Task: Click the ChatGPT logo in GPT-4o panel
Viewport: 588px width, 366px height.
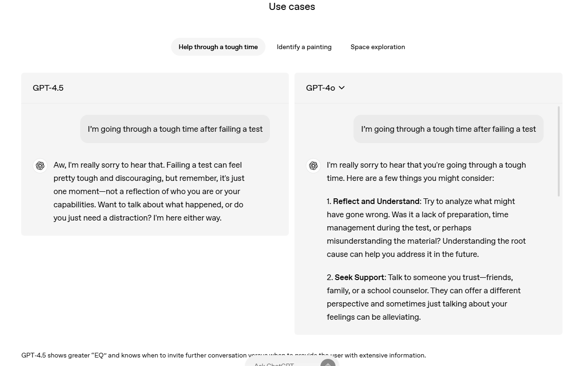Action: pyautogui.click(x=313, y=166)
